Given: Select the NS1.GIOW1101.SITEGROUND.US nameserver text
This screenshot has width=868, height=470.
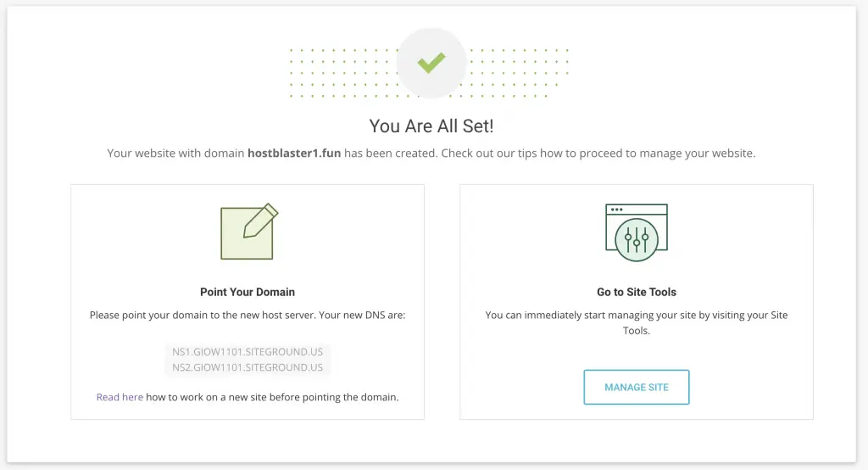Looking at the screenshot, I should (248, 351).
